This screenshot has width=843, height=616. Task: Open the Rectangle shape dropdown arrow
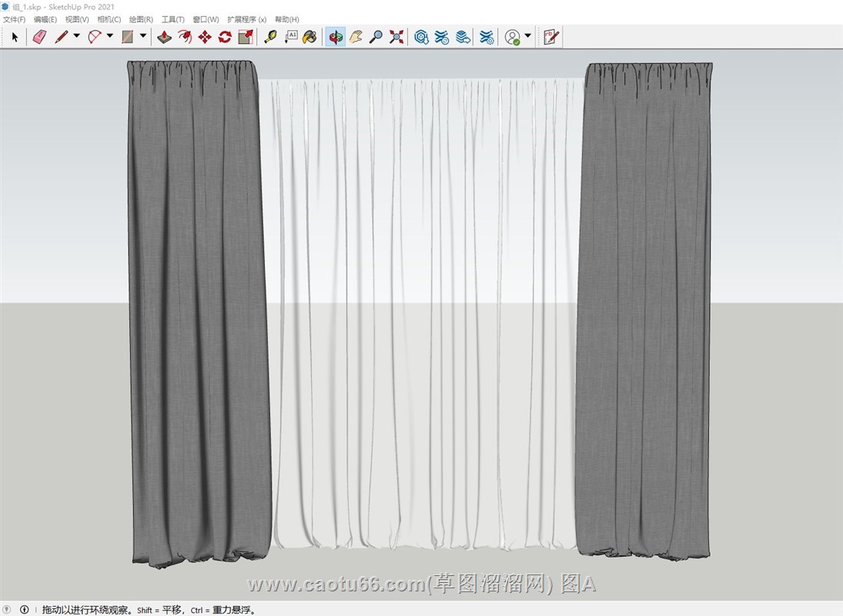(142, 36)
